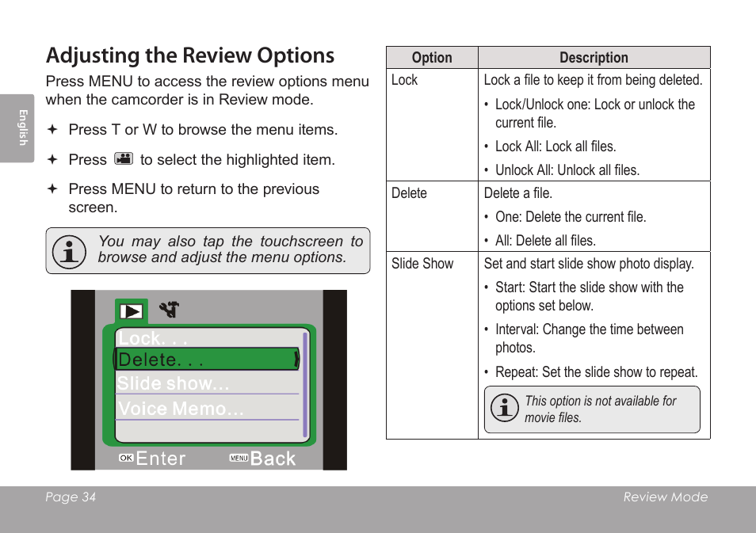Click the info icon in movie files note
The image size is (756, 533).
pos(504,407)
